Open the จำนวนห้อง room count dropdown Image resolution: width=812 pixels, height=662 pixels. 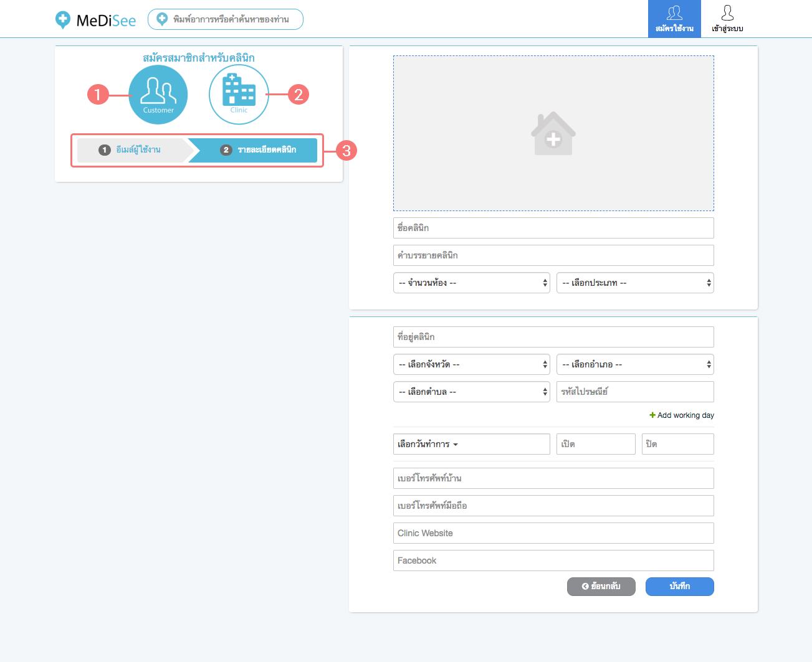coord(471,283)
